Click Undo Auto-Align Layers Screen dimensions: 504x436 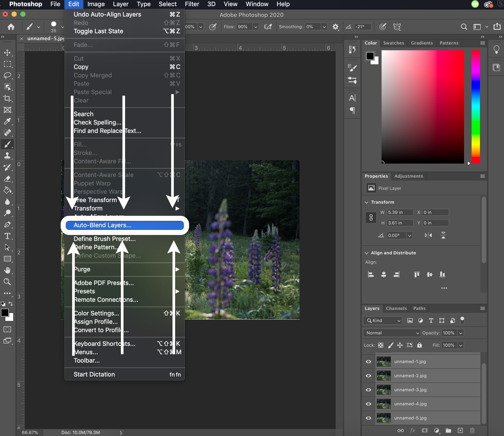click(x=124, y=14)
